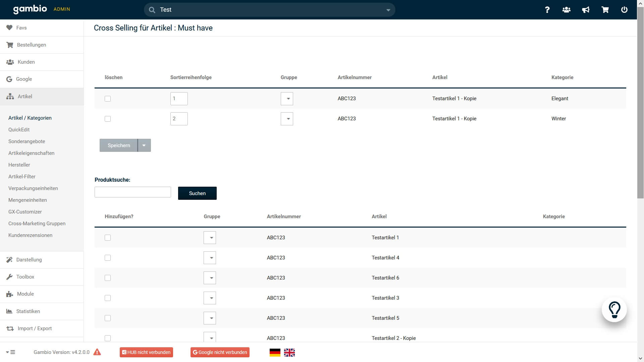
Task: Click sort order field containing 2
Action: (x=179, y=119)
